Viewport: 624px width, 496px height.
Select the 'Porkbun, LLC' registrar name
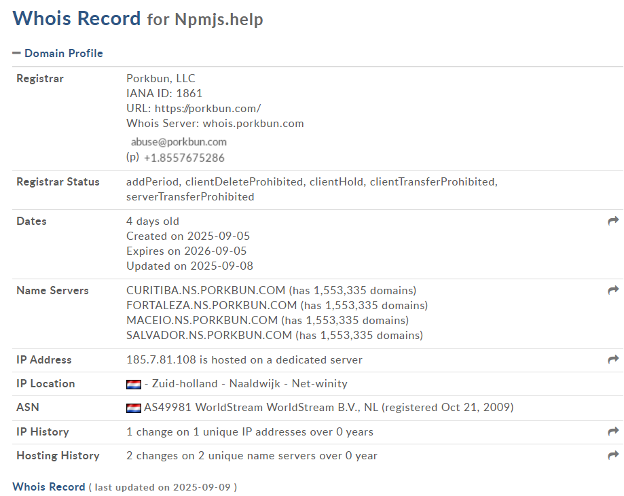(x=161, y=78)
